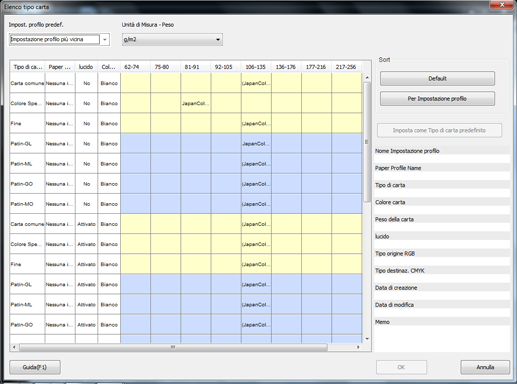This screenshot has width=517, height=384.
Task: Click the 'Paper ...' column header
Action: pyautogui.click(x=60, y=67)
